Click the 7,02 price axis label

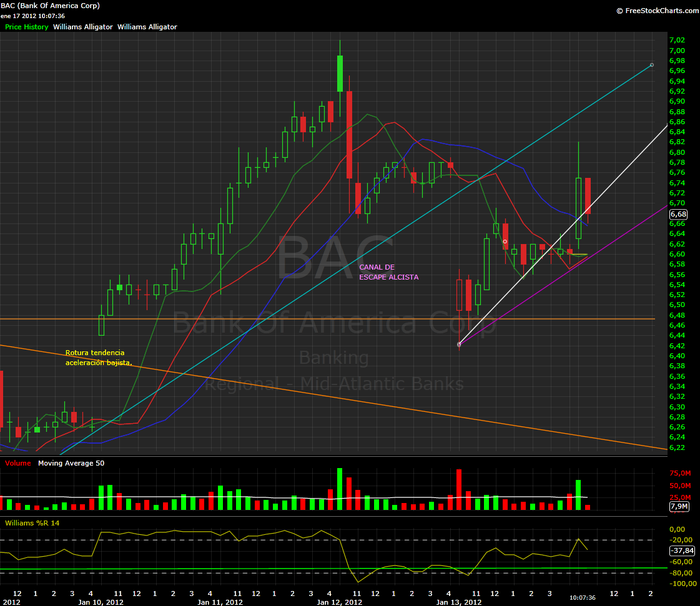point(678,40)
